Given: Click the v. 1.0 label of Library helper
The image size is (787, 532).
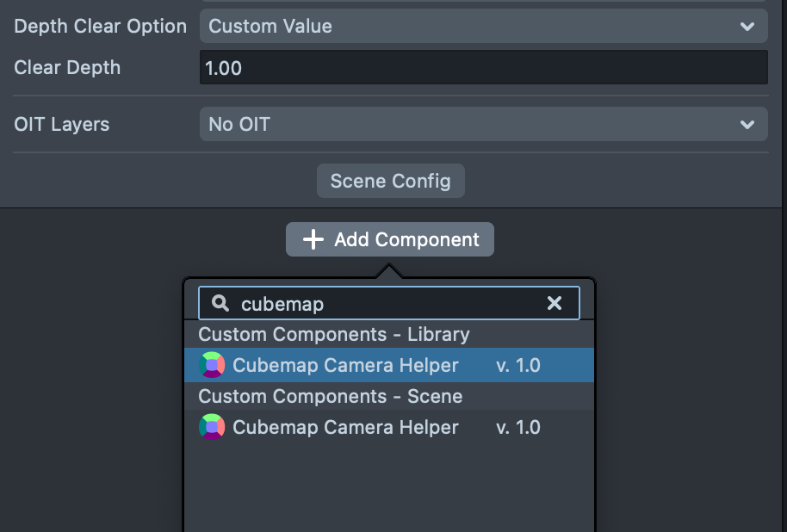Looking at the screenshot, I should click(518, 365).
